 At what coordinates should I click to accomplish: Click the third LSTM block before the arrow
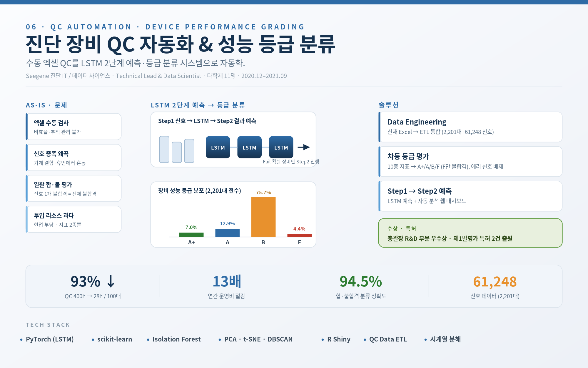point(281,147)
